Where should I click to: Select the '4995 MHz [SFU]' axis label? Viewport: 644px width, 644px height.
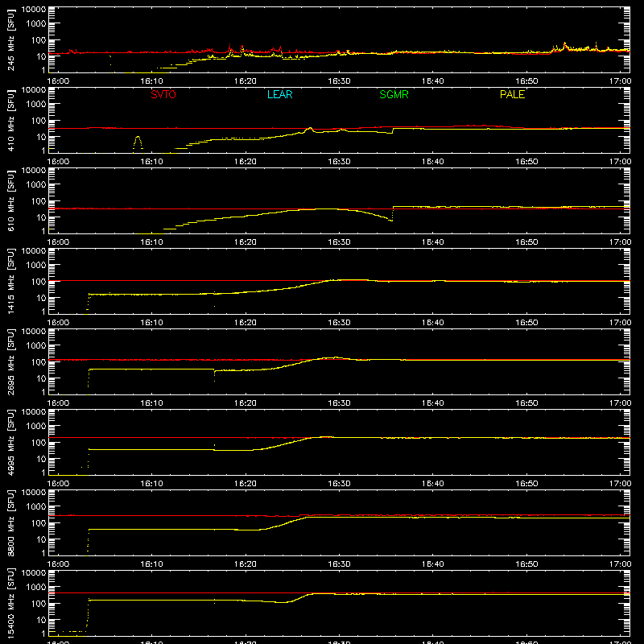pos(11,442)
